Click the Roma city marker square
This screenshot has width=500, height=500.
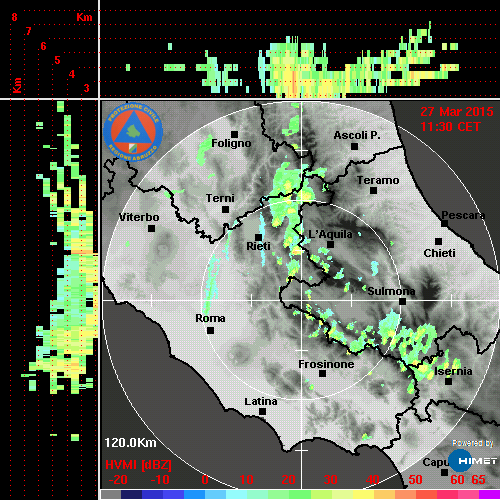[210, 331]
